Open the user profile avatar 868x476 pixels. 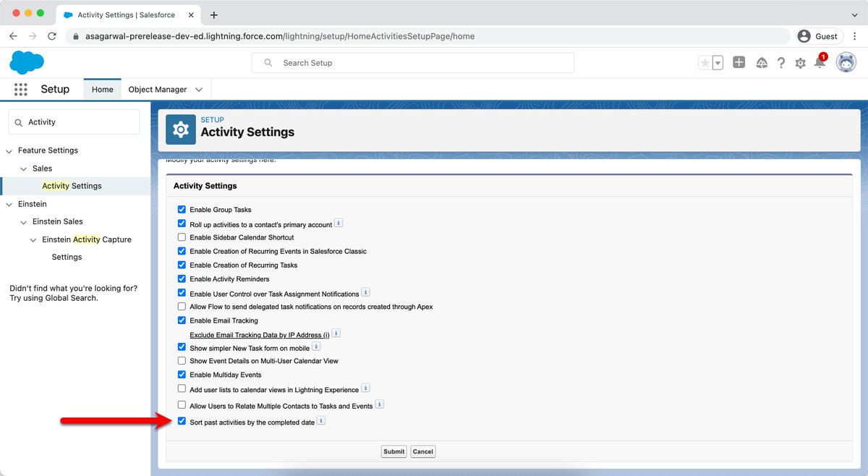pos(846,62)
